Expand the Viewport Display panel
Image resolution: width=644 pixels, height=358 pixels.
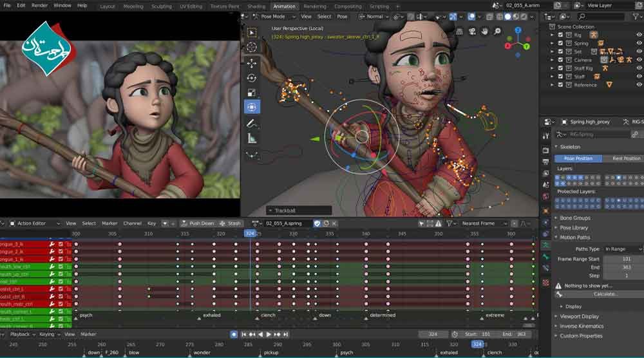click(579, 317)
